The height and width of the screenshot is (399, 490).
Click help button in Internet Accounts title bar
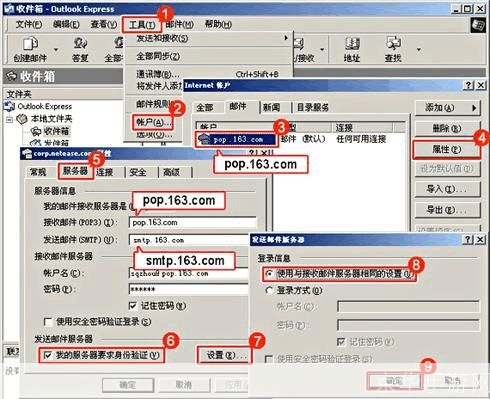(x=468, y=85)
